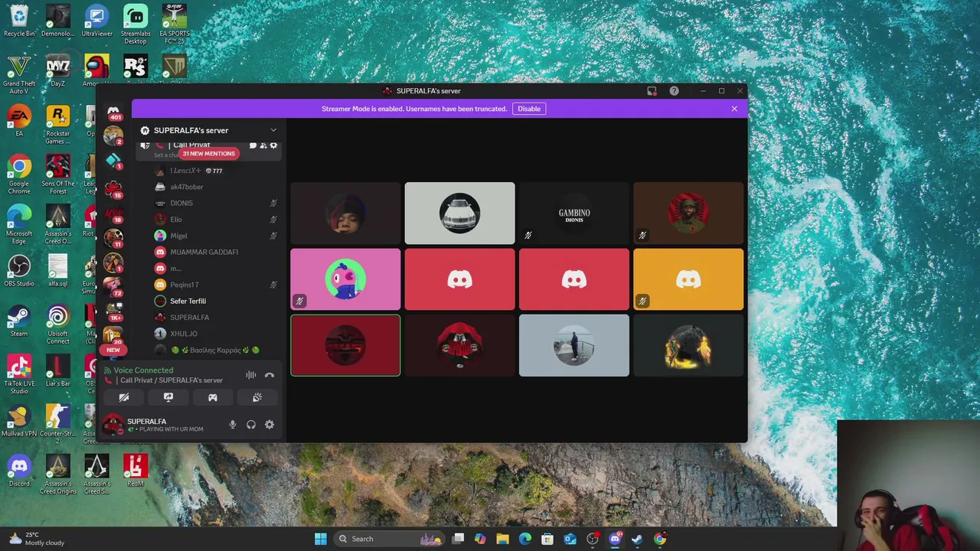Screen dimensions: 980x551
Task: Jump to 31 New Mentions
Action: [208, 154]
